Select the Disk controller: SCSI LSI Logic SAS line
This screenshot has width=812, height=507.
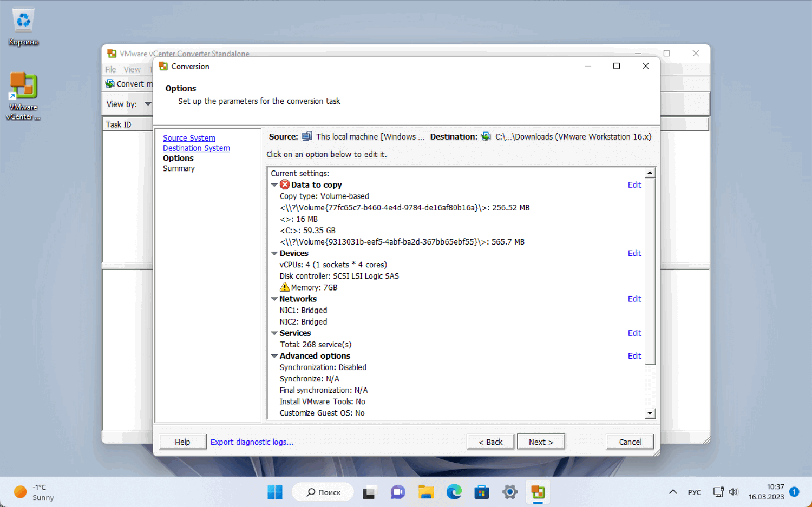tap(339, 276)
